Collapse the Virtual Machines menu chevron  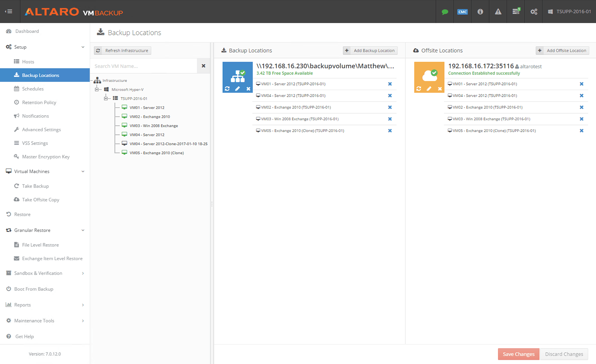point(83,171)
